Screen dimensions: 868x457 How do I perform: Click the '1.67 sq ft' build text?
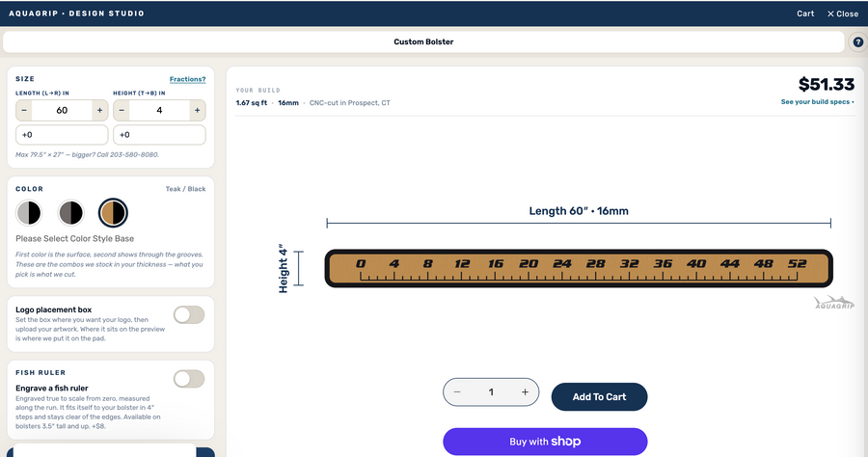252,103
